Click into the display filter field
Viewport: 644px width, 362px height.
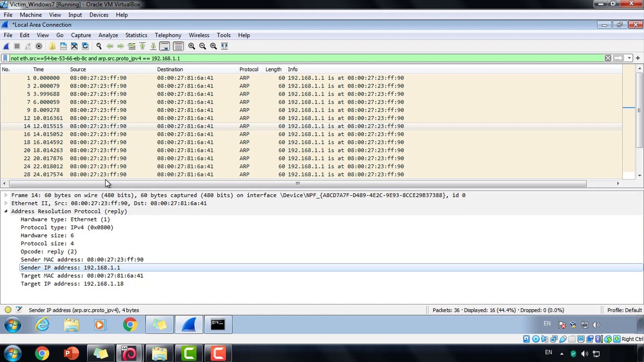click(306, 58)
